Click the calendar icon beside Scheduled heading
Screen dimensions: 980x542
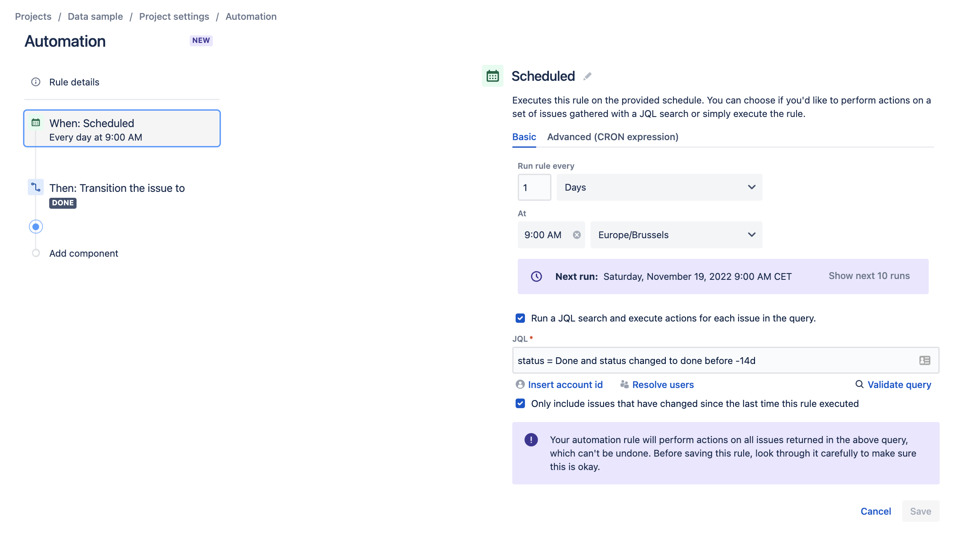pyautogui.click(x=492, y=76)
